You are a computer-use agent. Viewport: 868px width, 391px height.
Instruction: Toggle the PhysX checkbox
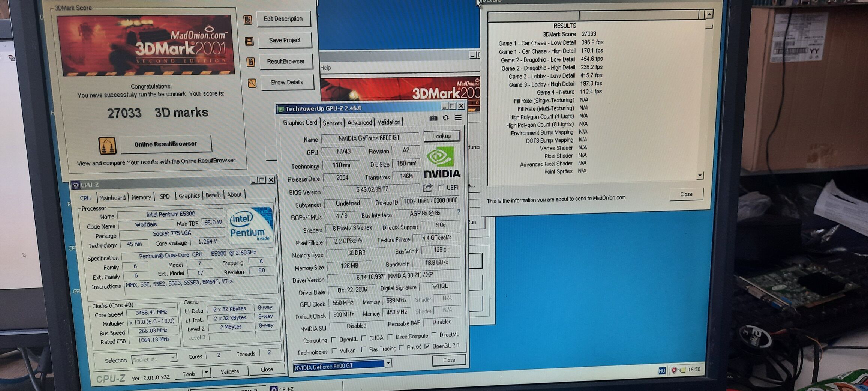point(401,348)
